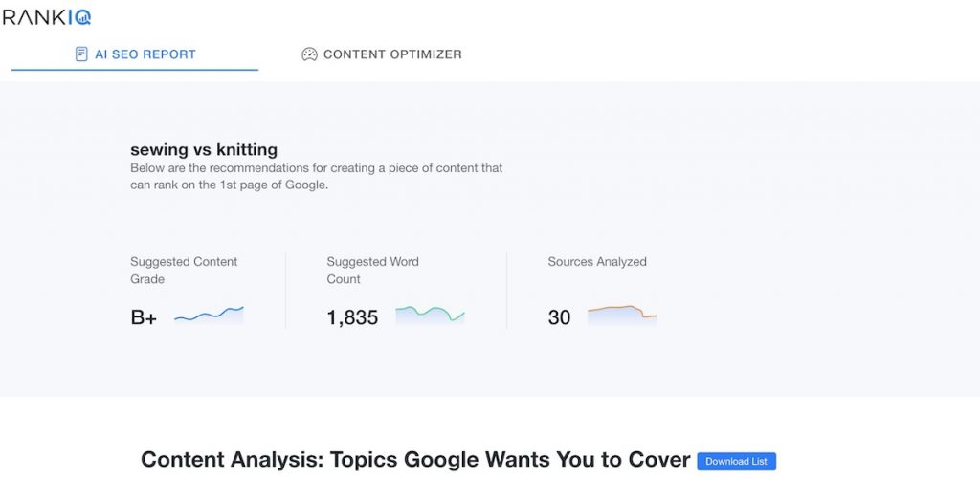Click the orange sources analyzed sparkline chart
The height and width of the screenshot is (479, 980).
click(622, 315)
